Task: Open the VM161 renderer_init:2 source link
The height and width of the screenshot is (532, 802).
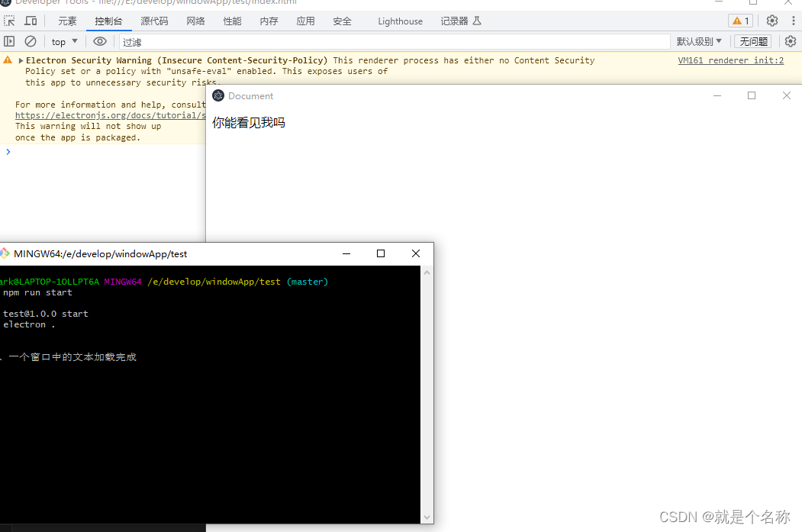Action: 730,60
